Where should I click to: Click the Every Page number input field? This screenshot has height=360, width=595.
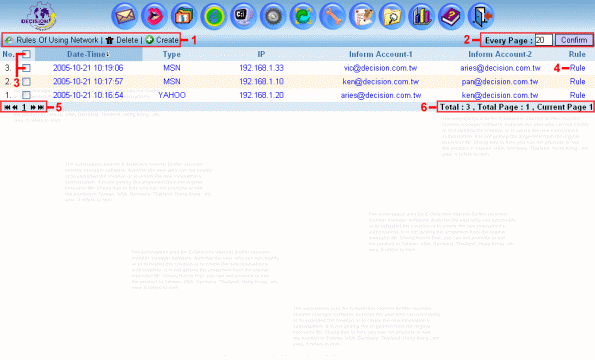click(x=543, y=40)
